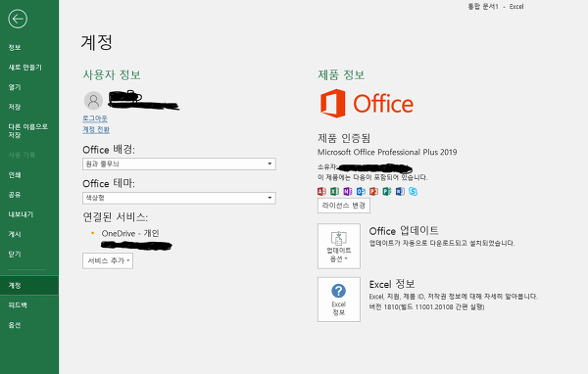Click the 제품 인증됨 activation status text
The width and height of the screenshot is (588, 374).
[344, 138]
